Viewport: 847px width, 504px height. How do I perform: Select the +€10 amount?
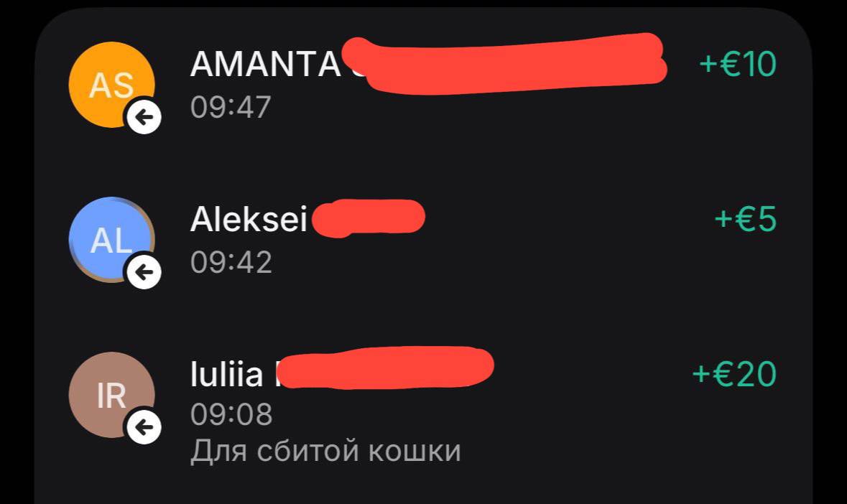(738, 64)
